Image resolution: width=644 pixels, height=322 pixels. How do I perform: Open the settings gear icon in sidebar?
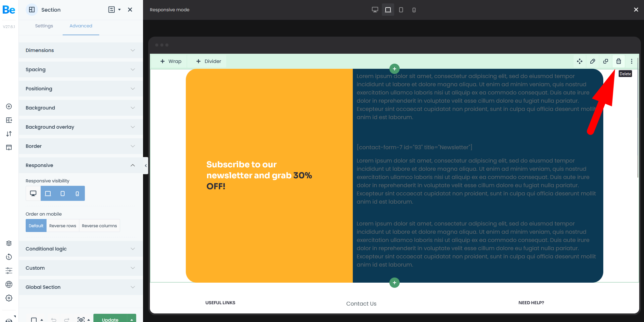9,298
